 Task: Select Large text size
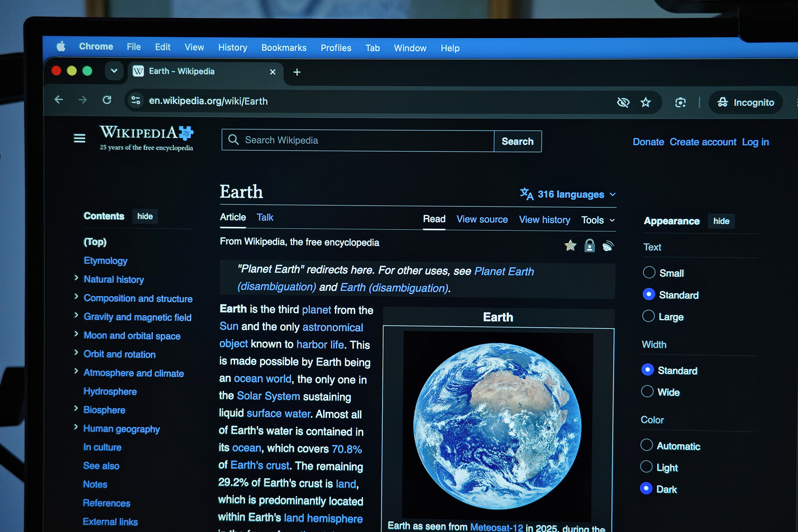point(648,316)
